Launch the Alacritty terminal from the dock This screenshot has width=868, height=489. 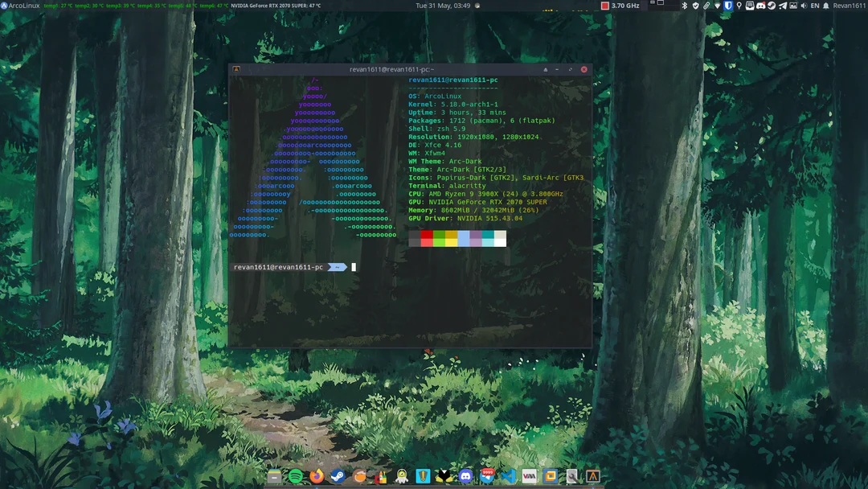[x=593, y=476]
